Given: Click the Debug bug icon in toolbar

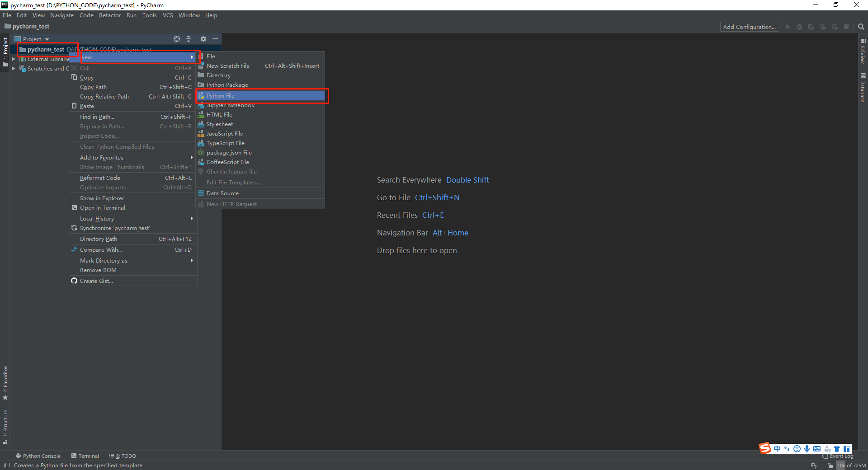Looking at the screenshot, I should point(799,27).
